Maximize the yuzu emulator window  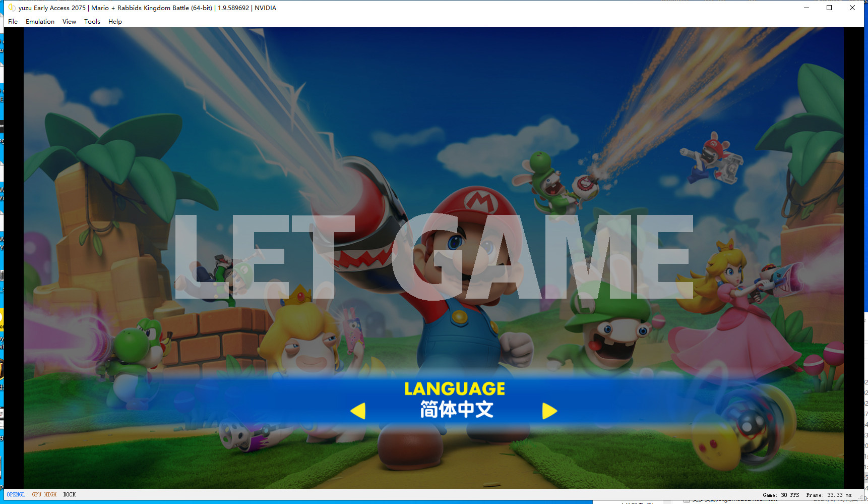[x=829, y=8]
